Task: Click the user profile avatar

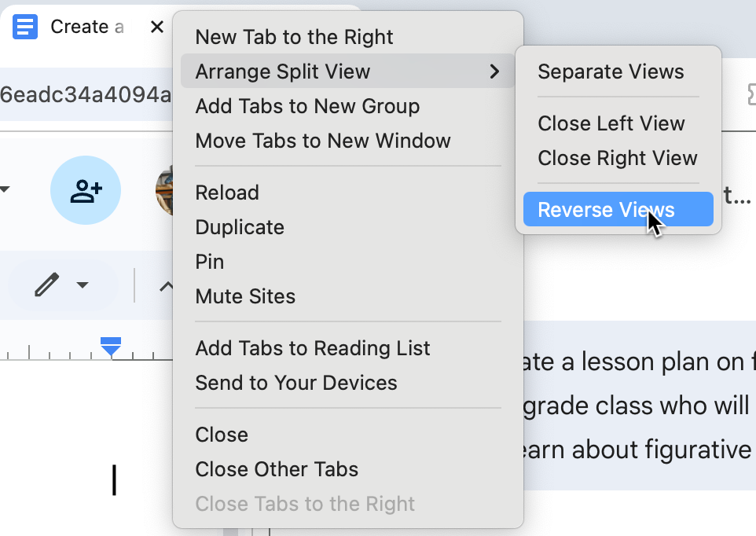Action: (165, 190)
